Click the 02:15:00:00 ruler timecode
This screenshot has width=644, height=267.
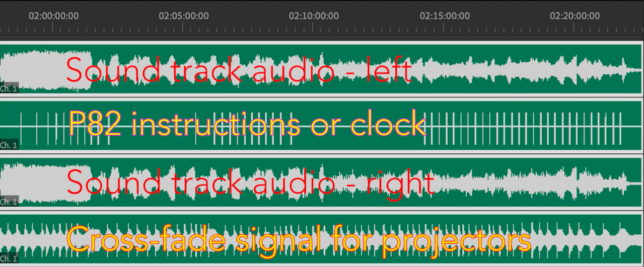(x=445, y=16)
